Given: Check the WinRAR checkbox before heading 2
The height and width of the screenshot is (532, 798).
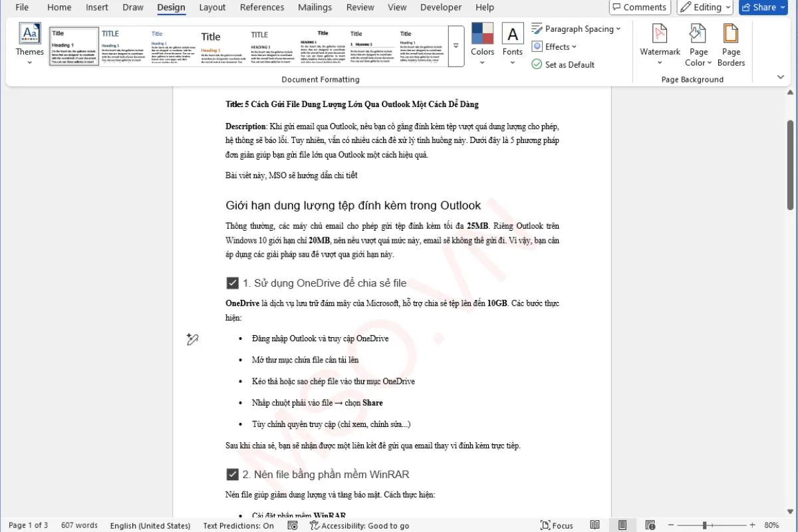Looking at the screenshot, I should [x=232, y=474].
